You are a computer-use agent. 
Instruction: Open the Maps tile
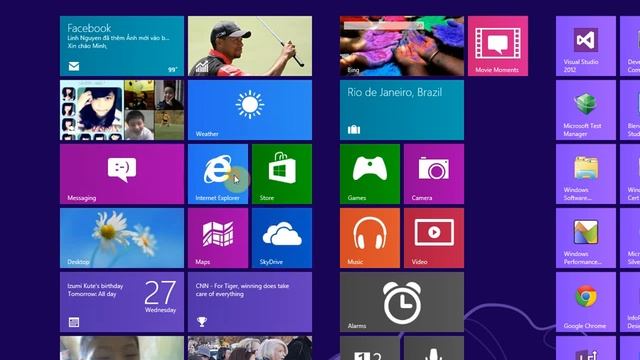click(x=218, y=238)
